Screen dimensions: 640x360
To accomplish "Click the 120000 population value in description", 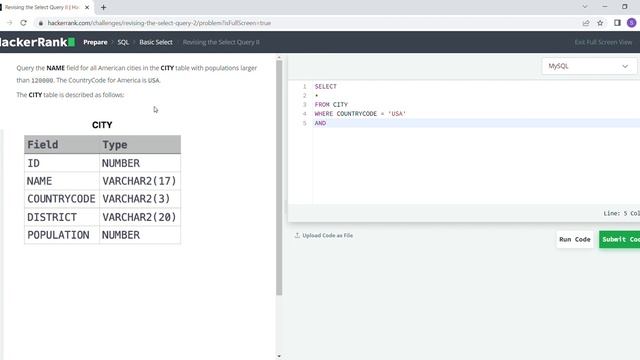I will coord(42,80).
